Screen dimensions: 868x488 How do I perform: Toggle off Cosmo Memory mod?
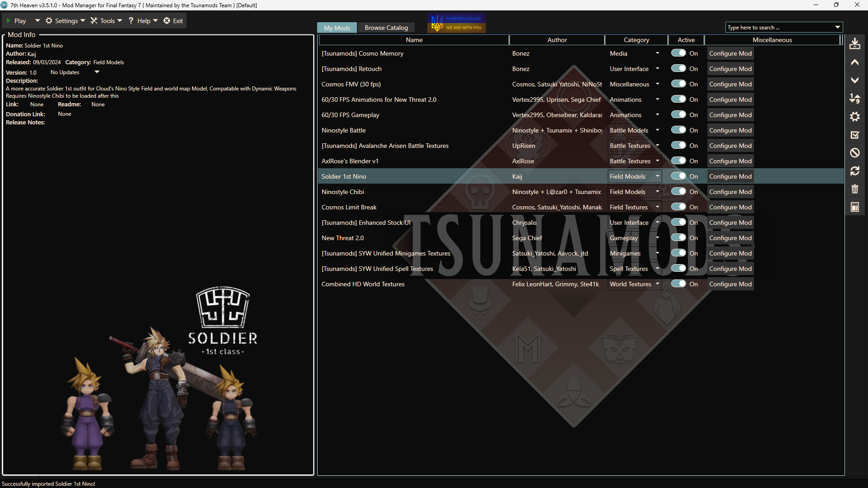[x=678, y=53]
